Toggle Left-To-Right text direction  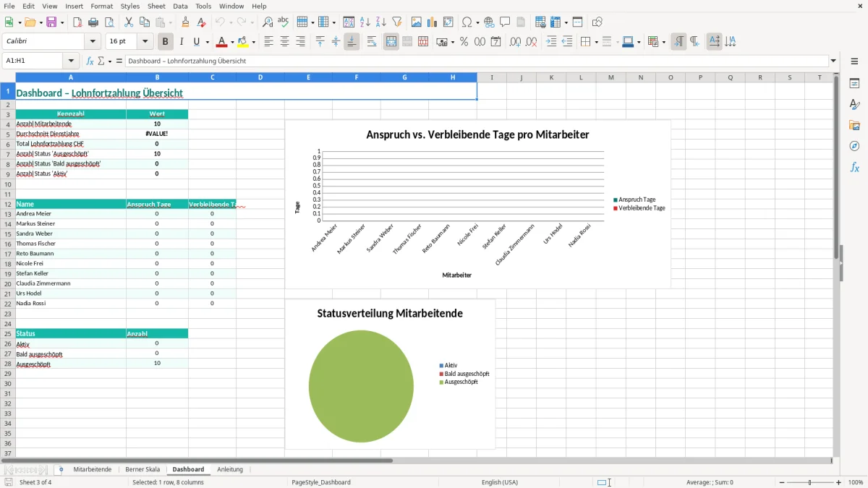pos(678,42)
